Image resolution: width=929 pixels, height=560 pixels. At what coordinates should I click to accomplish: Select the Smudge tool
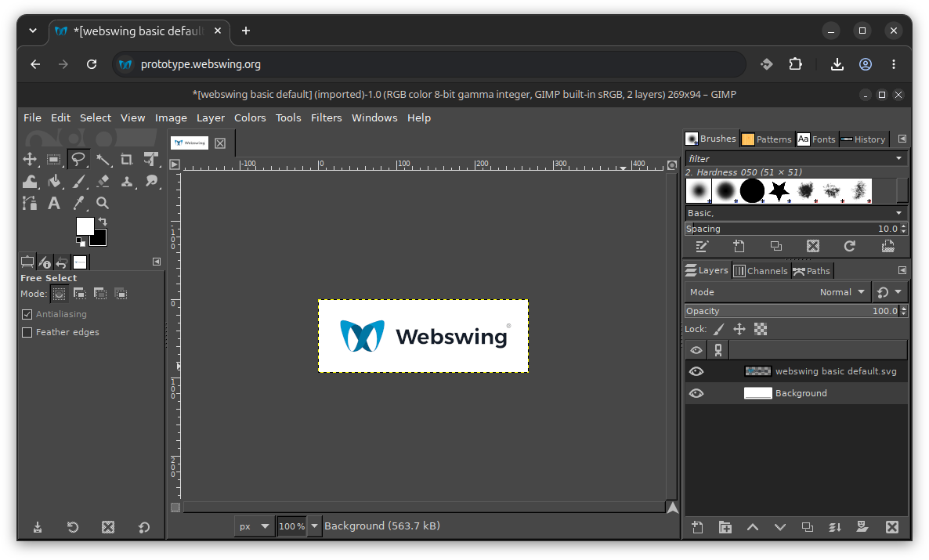152,182
